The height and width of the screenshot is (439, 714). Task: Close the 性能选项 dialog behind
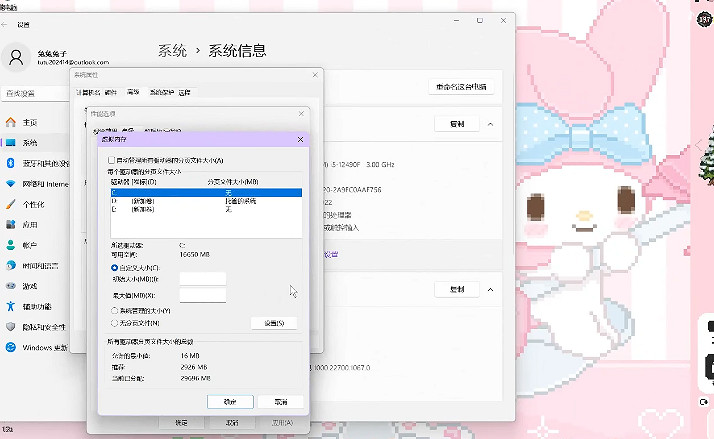coord(301,113)
